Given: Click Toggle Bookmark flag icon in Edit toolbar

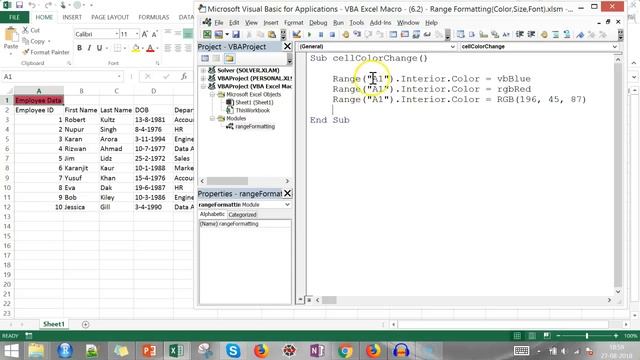Looking at the screenshot, I should pos(580,35).
